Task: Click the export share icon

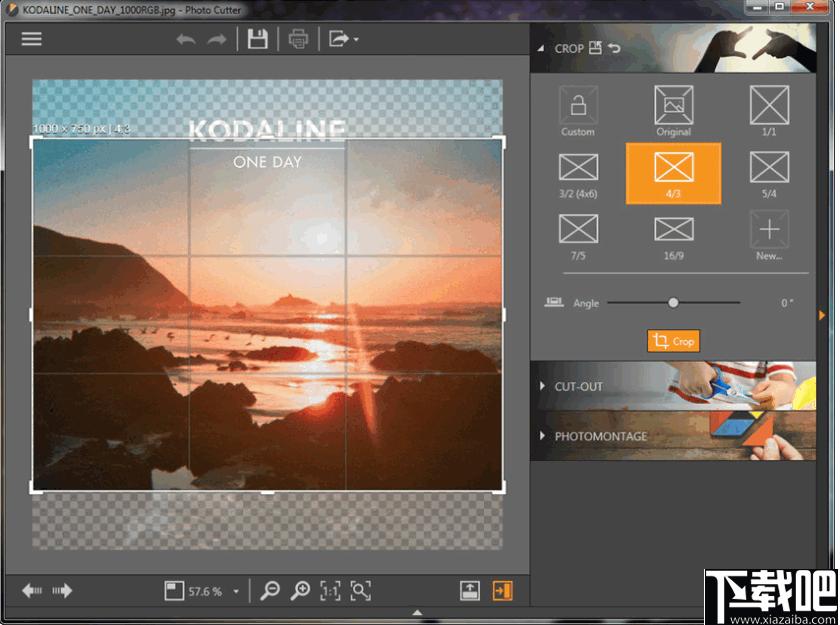Action: point(339,39)
